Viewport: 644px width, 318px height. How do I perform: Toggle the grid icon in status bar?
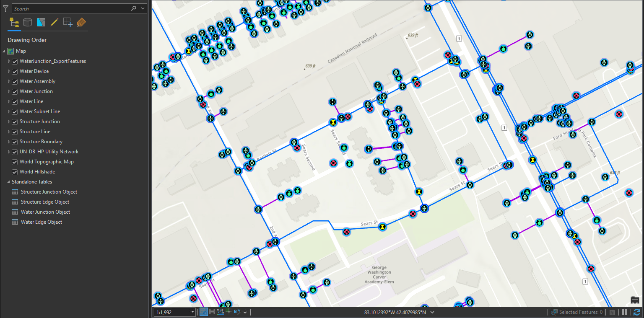[212, 312]
